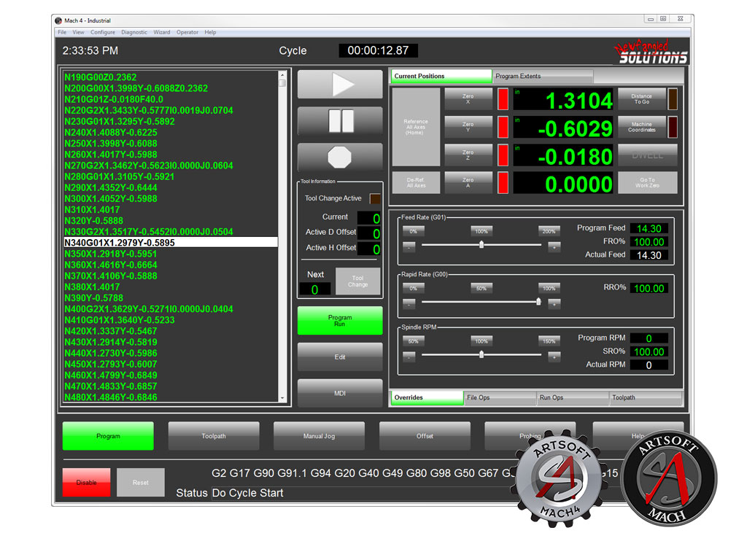747x560 pixels.
Task: Click the rapid rate minus button
Action: [409, 303]
